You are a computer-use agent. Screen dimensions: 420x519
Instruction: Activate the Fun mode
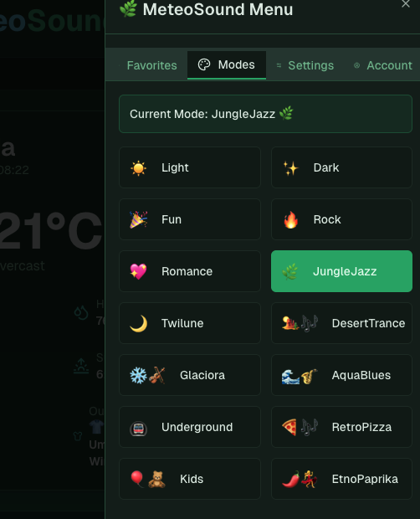tap(190, 219)
